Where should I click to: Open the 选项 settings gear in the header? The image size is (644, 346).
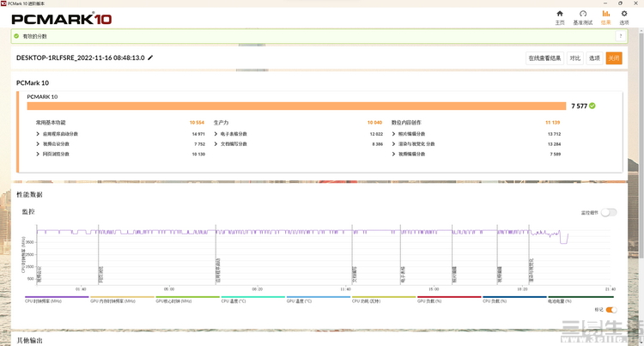pos(624,16)
